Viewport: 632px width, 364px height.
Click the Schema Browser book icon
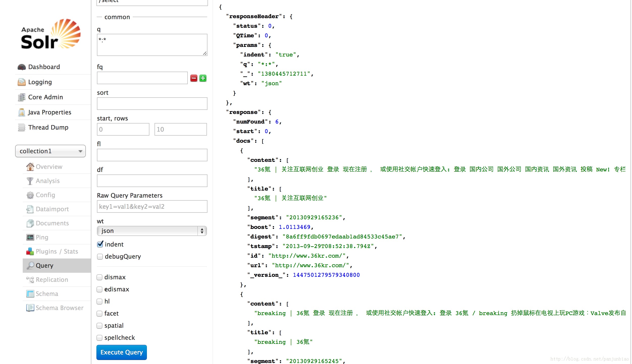30,308
